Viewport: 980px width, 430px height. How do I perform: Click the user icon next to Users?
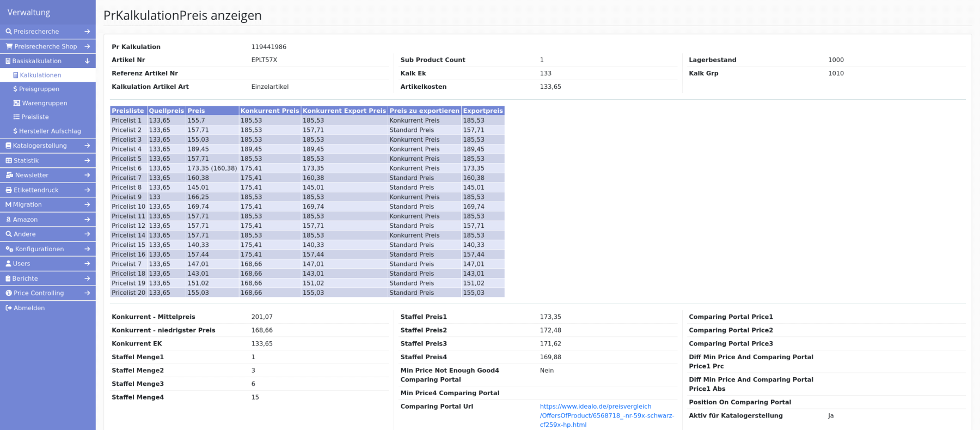click(9, 264)
